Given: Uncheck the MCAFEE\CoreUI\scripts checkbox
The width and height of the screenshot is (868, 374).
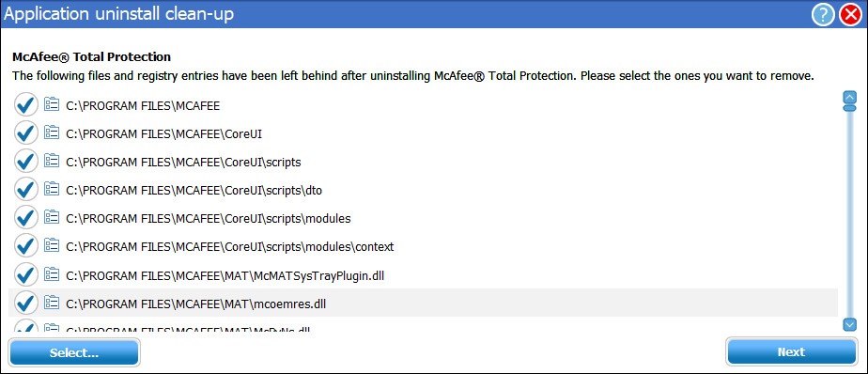Looking at the screenshot, I should (x=25, y=162).
